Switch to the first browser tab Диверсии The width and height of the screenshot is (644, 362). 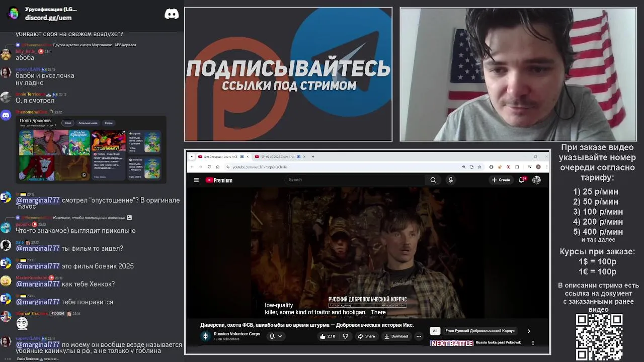(x=221, y=156)
